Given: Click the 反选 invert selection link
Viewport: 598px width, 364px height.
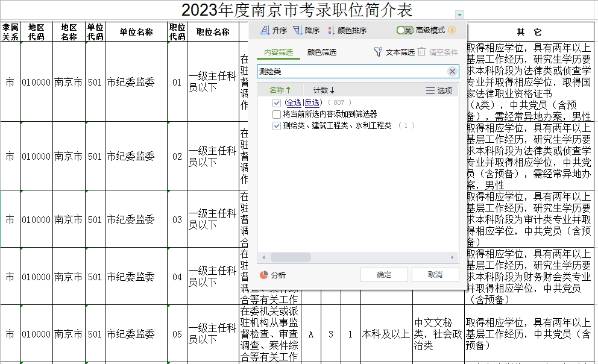Looking at the screenshot, I should 312,102.
